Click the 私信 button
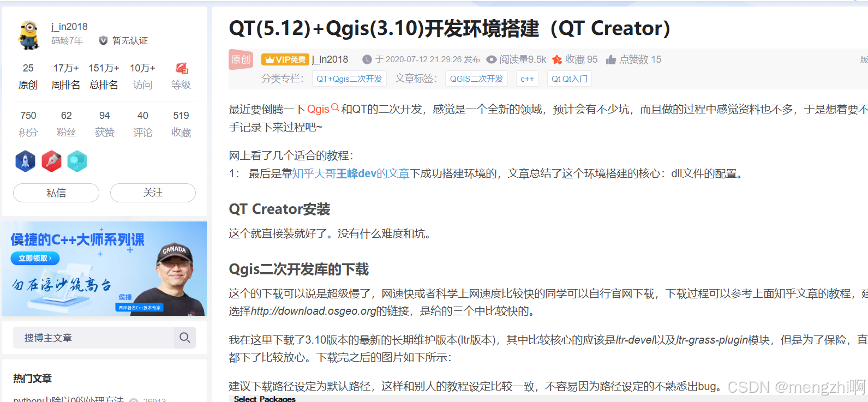Viewport: 868px width, 402px height. coord(56,193)
